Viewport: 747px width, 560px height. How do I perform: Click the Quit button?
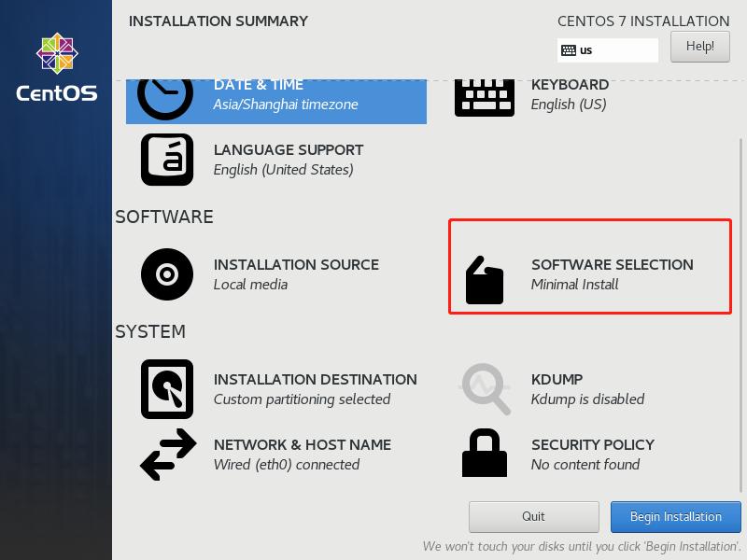(x=533, y=516)
